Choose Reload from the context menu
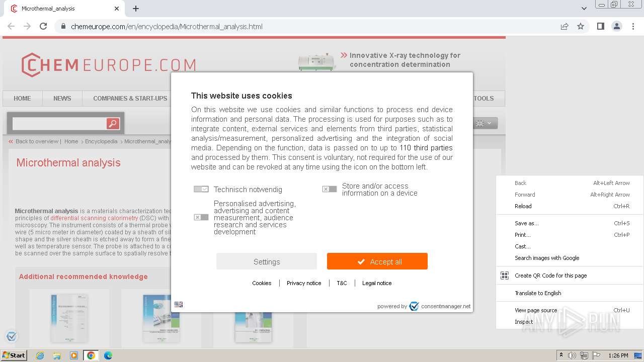 click(x=570, y=206)
